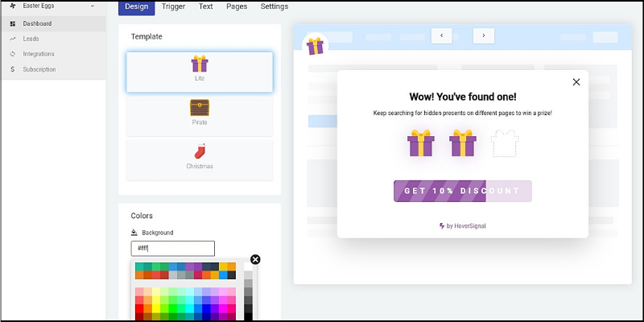This screenshot has height=322, width=644.
Task: Click the second found gift in popup
Action: point(463,143)
